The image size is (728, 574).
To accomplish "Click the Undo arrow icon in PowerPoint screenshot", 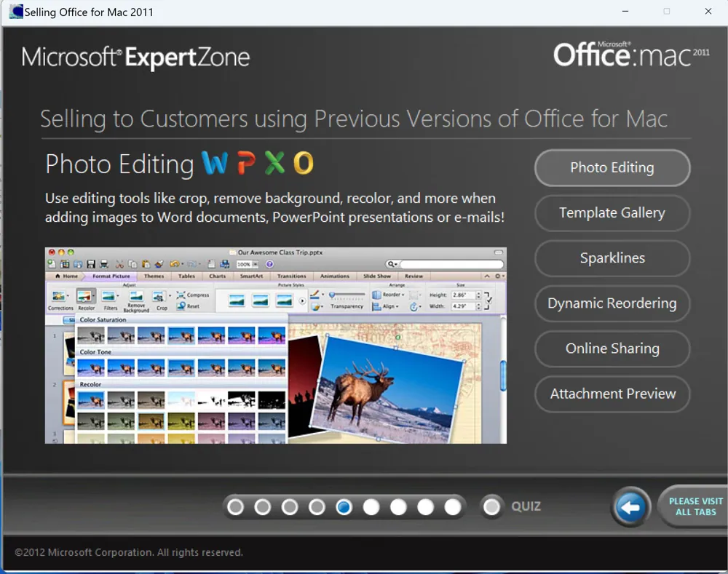I will pyautogui.click(x=175, y=264).
